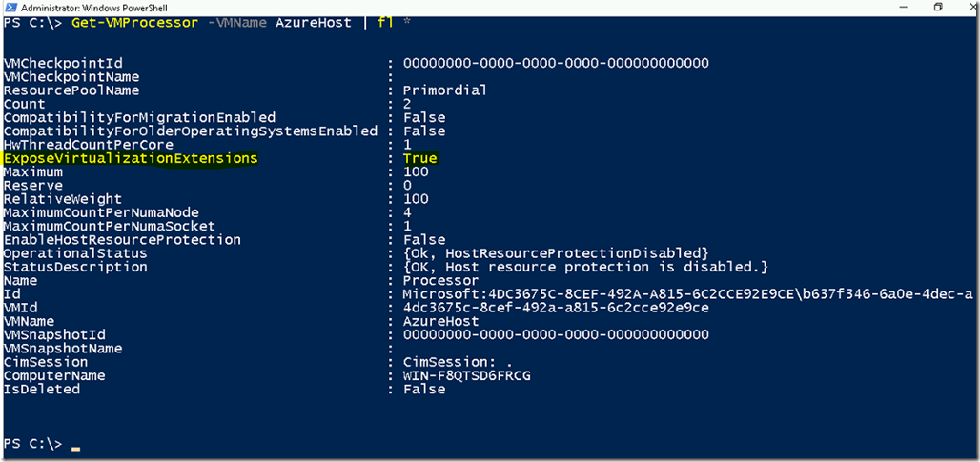
Task: Click the Administrator: Windows PowerShell title text
Action: click(73, 7)
